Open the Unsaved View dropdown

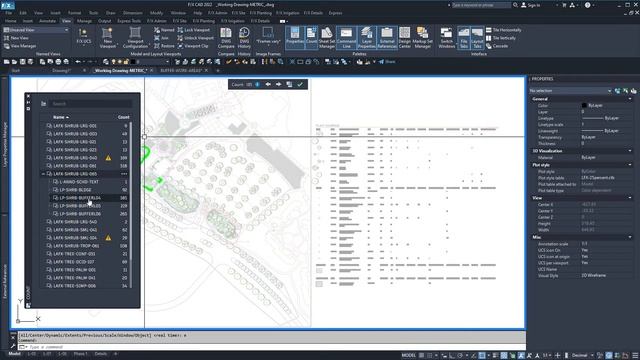(x=36, y=30)
